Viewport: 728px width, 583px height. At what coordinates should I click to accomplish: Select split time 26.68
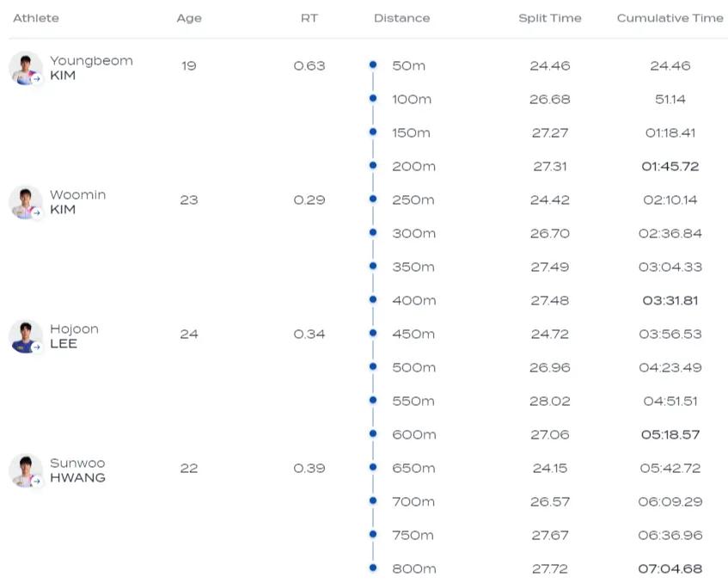tap(550, 100)
